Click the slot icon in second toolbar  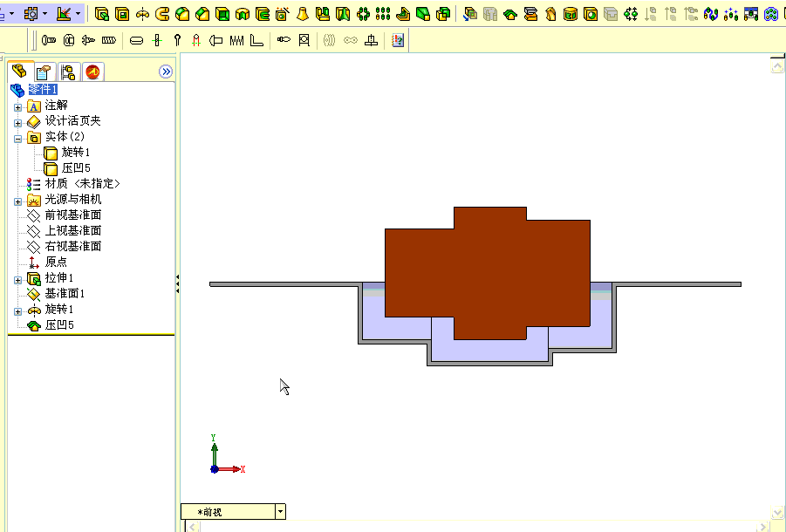136,41
